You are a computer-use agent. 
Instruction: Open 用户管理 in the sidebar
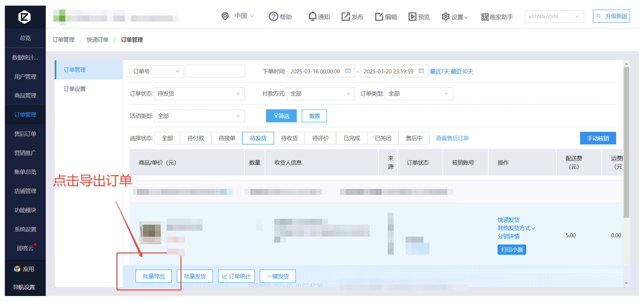pyautogui.click(x=25, y=76)
